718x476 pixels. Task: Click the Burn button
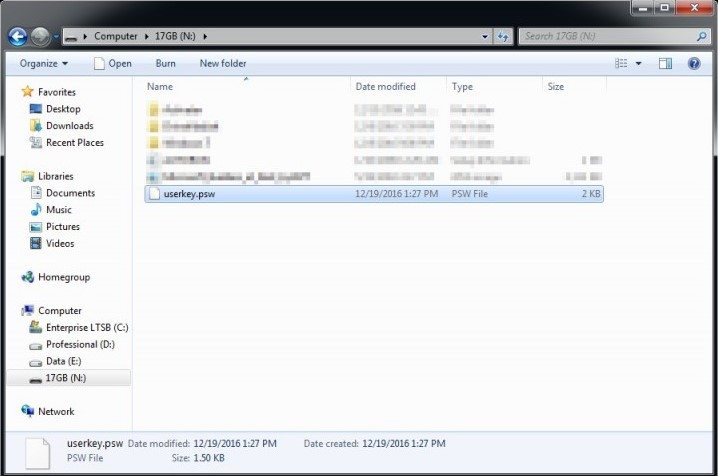tap(166, 63)
